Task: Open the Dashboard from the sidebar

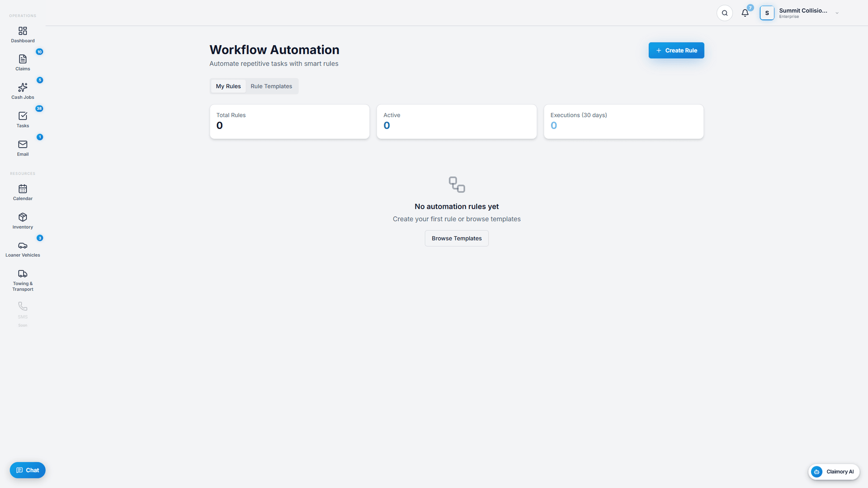Action: tap(23, 35)
